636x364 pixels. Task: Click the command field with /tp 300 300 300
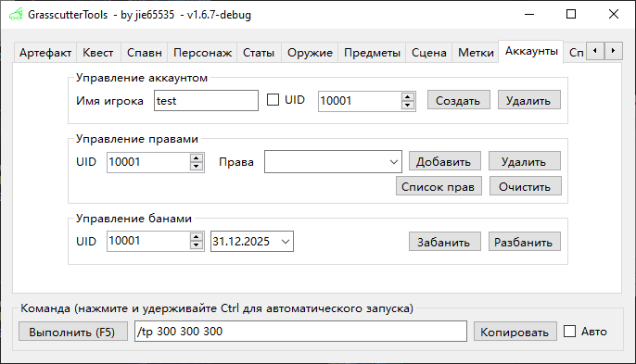pos(300,332)
